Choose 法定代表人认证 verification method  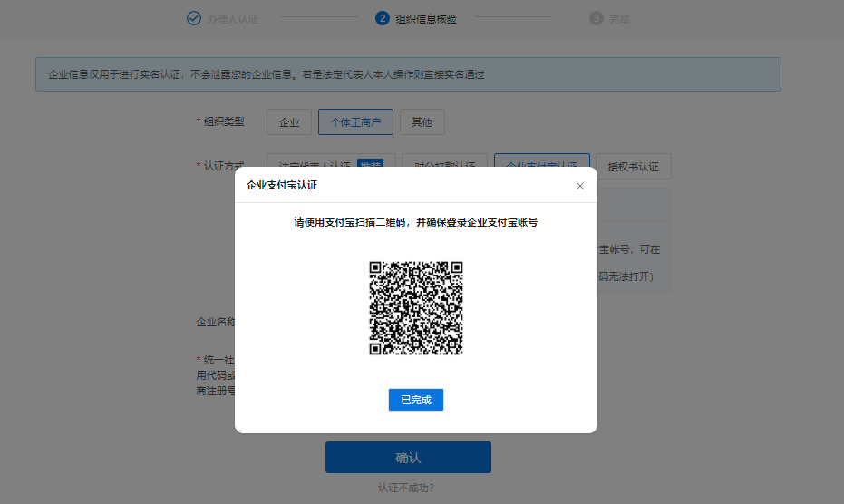(x=331, y=161)
